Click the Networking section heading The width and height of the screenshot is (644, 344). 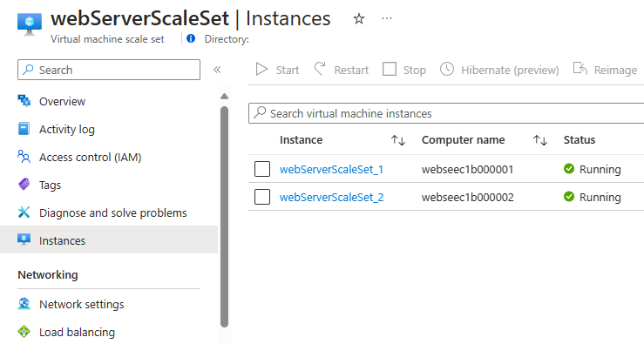tap(48, 274)
